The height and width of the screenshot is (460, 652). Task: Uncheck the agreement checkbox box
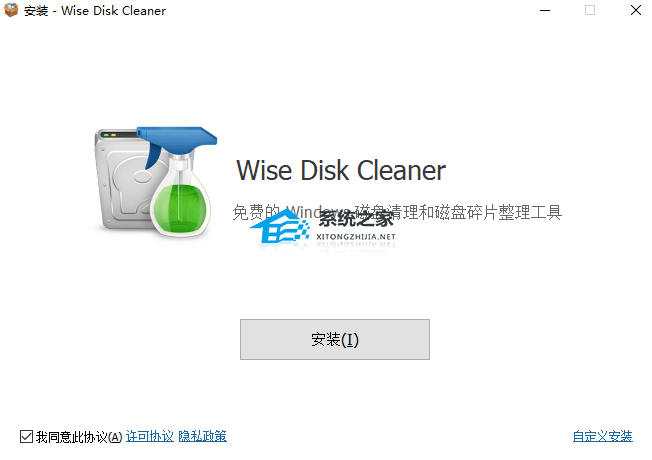click(26, 436)
